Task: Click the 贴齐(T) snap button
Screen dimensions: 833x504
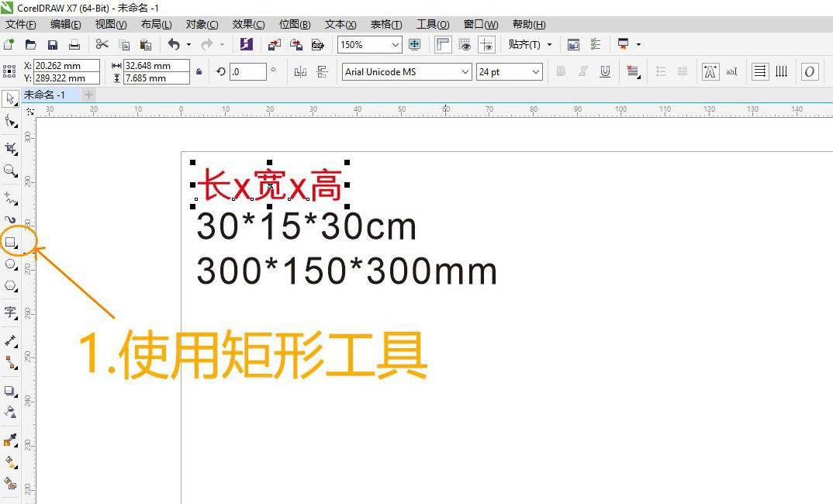Action: [526, 44]
